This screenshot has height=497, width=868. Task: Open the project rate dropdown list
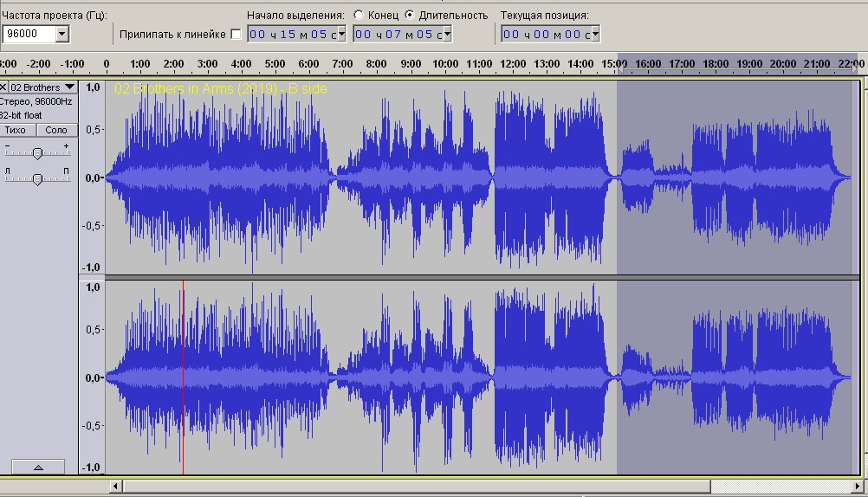click(x=62, y=34)
